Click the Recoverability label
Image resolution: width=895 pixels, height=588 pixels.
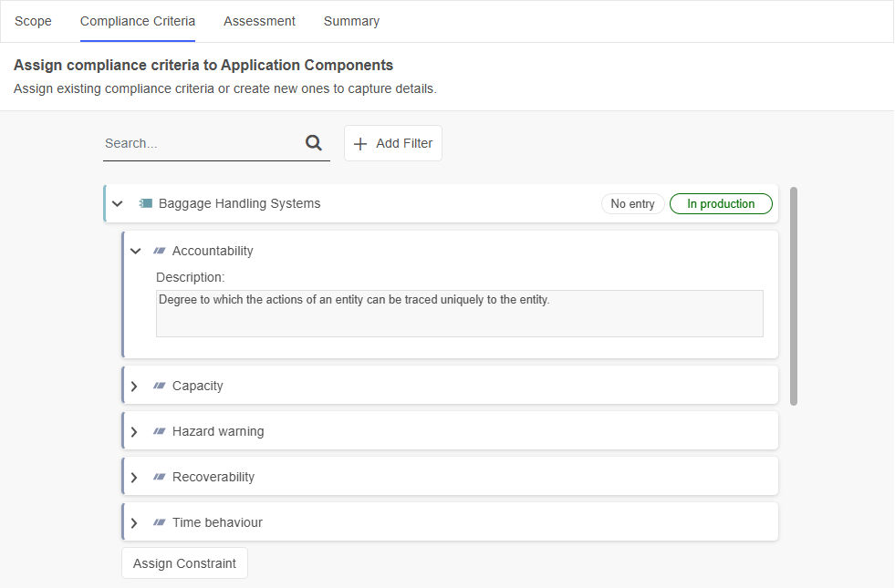click(x=213, y=477)
